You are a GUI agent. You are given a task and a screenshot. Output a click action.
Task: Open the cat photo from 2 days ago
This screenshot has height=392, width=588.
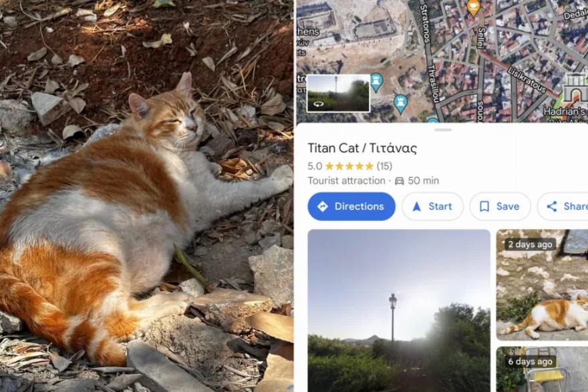point(543,285)
